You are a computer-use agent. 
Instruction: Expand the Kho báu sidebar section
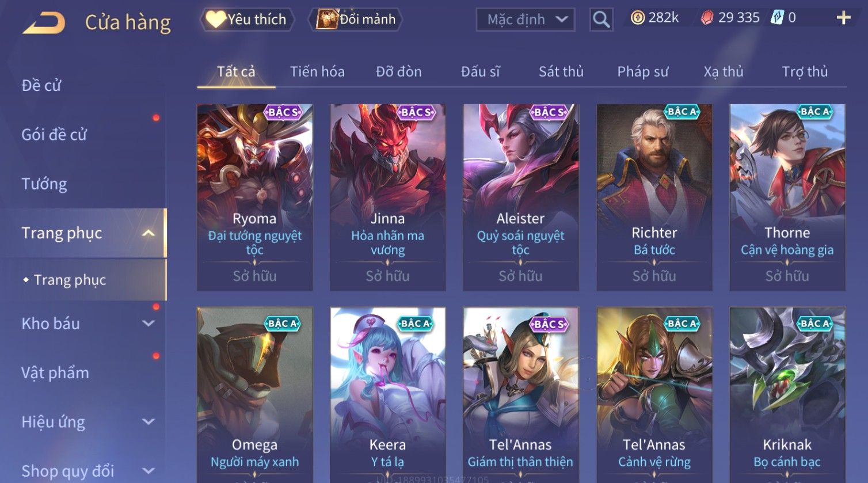[x=148, y=324]
